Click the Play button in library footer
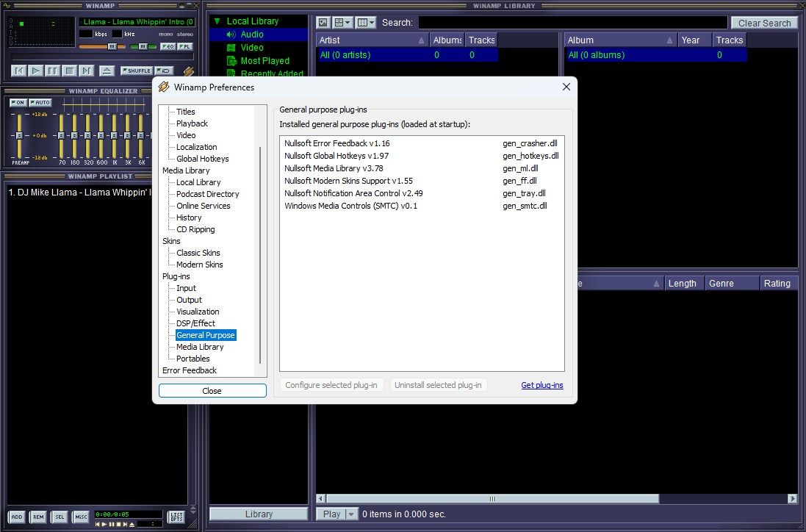 (x=331, y=514)
